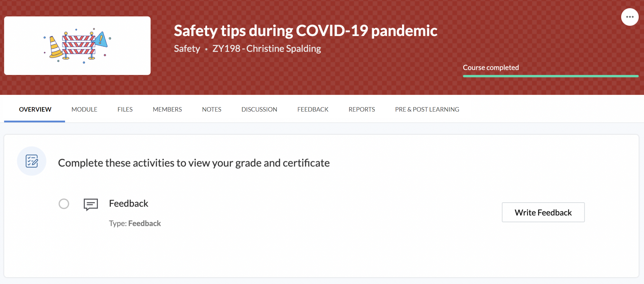
Task: Click ZY198 - Christine Spalding instructor text
Action: [267, 49]
